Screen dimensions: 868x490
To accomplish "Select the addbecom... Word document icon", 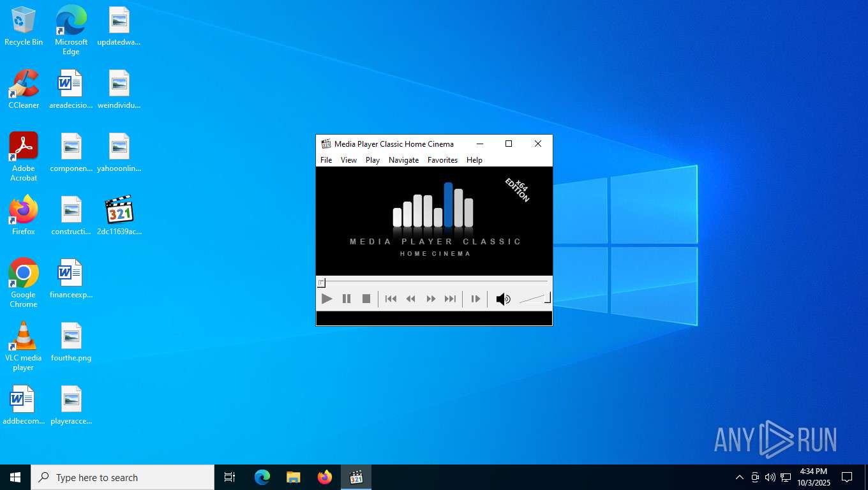I will click(24, 405).
